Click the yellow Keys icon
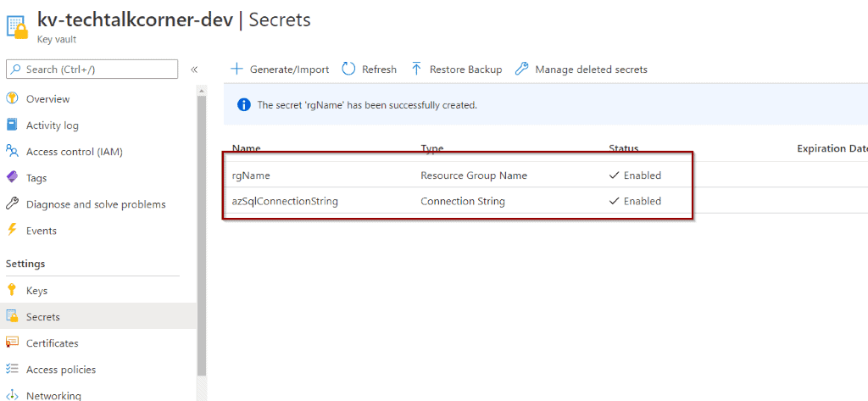The height and width of the screenshot is (401, 868). (x=12, y=290)
